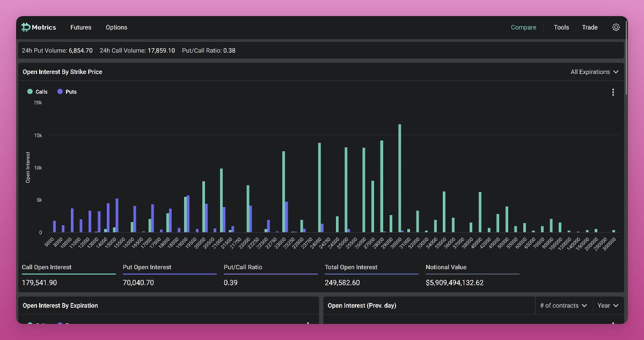
Task: Select the Options menu item
Action: (x=116, y=27)
